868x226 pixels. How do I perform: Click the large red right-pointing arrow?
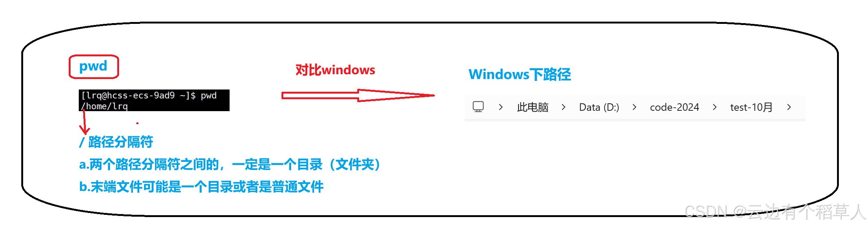pos(358,95)
